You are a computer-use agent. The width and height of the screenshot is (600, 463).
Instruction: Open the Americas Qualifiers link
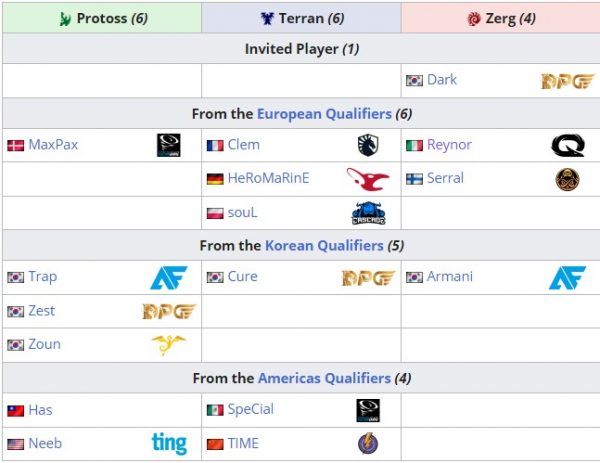pyautogui.click(x=324, y=378)
